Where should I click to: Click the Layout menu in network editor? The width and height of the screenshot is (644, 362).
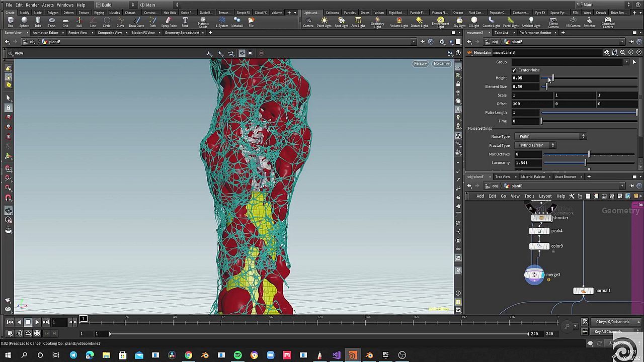(x=545, y=196)
